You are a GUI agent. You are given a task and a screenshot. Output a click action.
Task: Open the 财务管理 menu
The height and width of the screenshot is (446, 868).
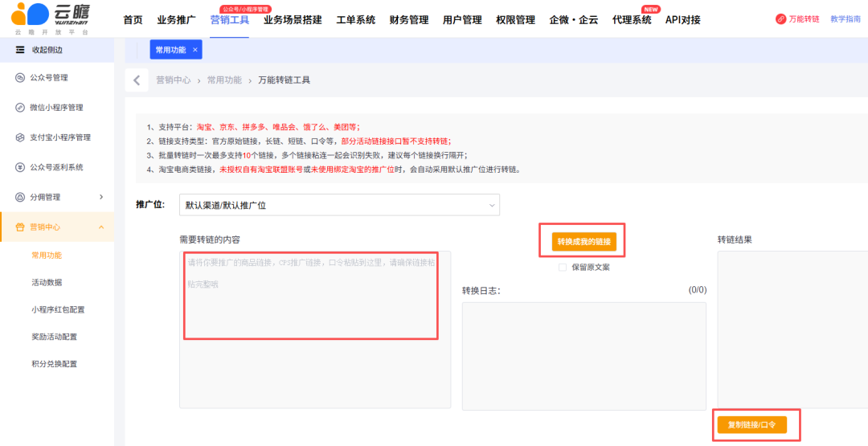pyautogui.click(x=409, y=20)
